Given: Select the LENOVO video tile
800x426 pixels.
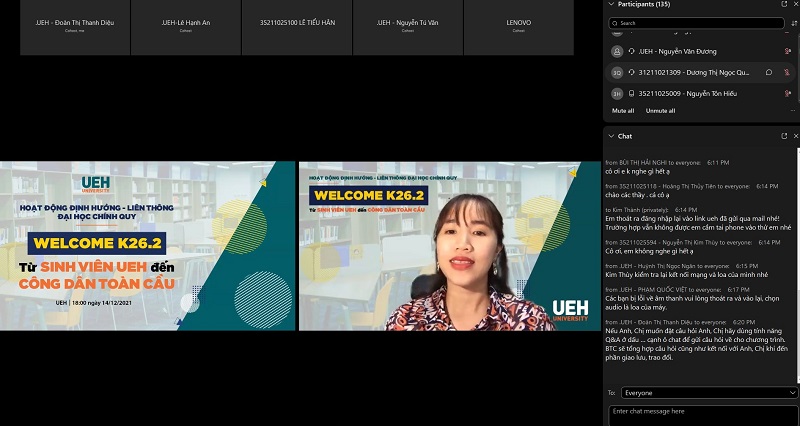Looking at the screenshot, I should [518, 28].
